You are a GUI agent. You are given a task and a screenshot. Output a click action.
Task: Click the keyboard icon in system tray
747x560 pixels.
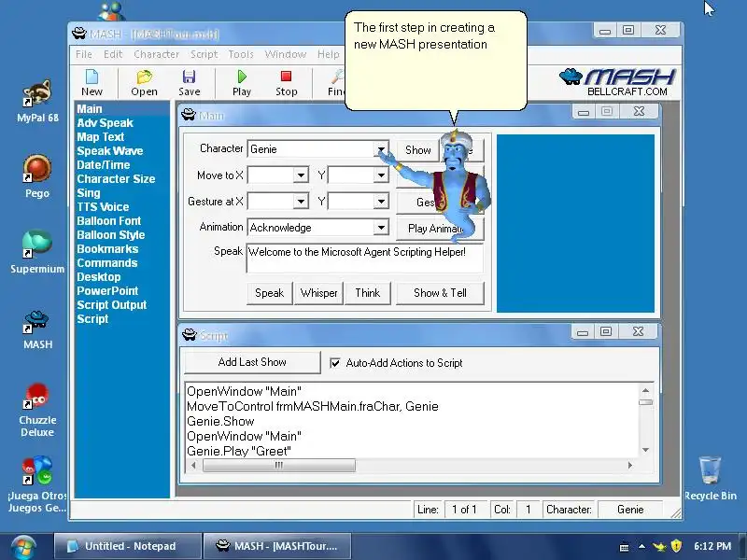click(x=624, y=547)
